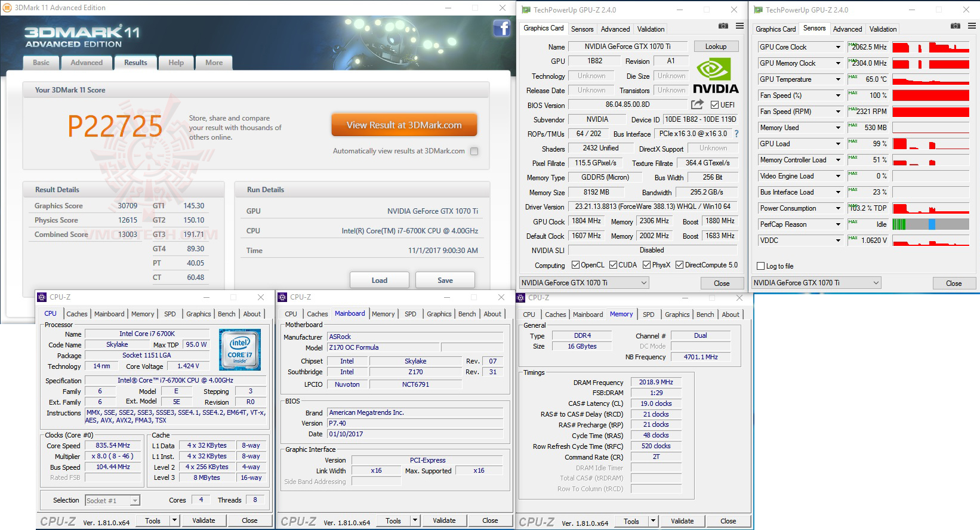Click the NVIDIA logo in GPU-Z
Screen dimensions: 980x530
[x=715, y=75]
